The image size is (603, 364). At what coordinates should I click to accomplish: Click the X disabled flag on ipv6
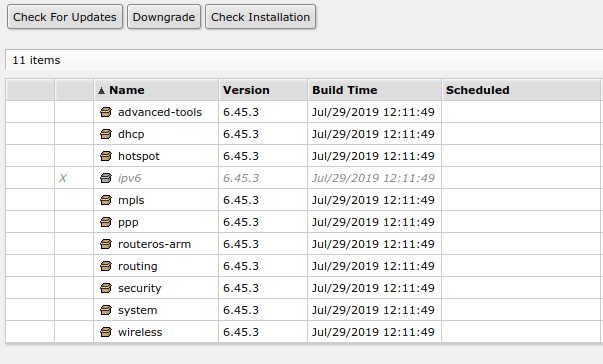[x=63, y=178]
